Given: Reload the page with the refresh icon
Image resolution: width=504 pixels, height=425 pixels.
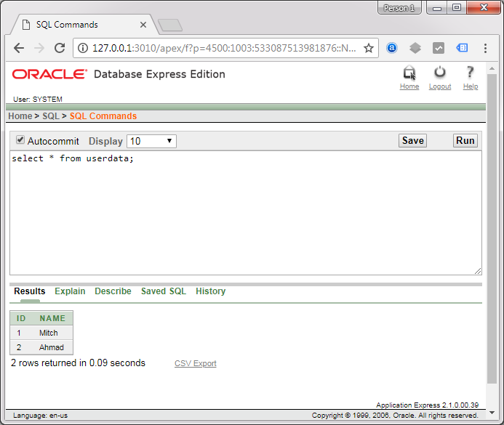Looking at the screenshot, I should click(60, 48).
